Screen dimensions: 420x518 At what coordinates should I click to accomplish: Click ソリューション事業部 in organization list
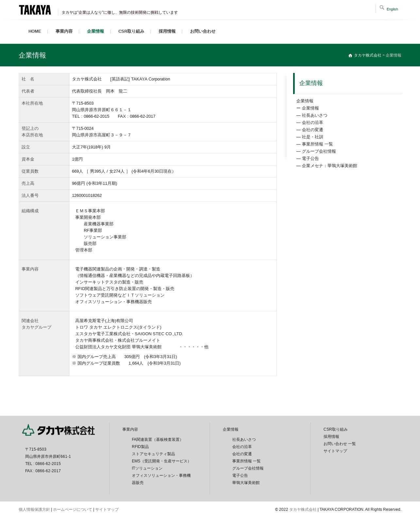click(x=105, y=237)
